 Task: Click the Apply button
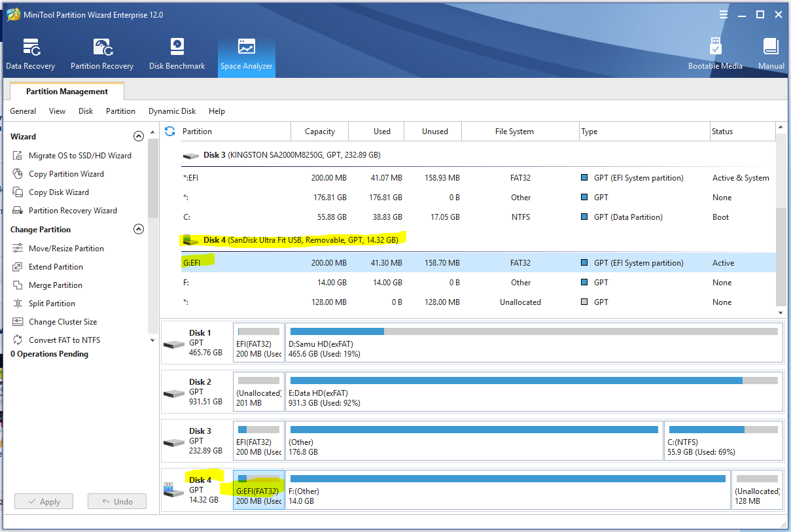tap(44, 502)
